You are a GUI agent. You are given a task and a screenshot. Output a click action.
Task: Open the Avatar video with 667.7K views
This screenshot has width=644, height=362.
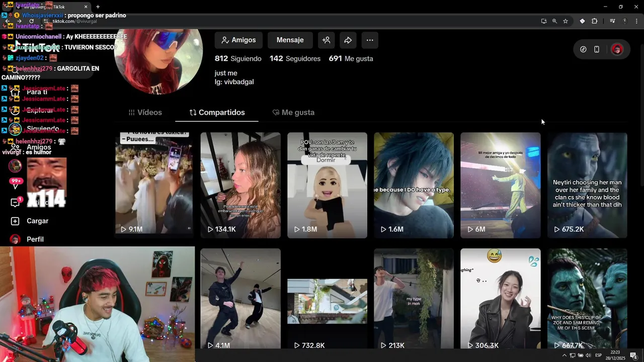587,298
